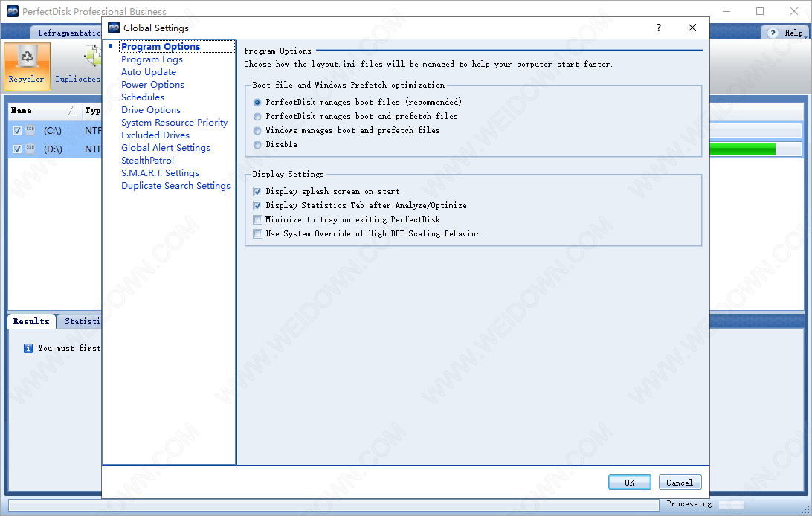The width and height of the screenshot is (812, 516).
Task: Select Windows manages boot and prefetch files
Action: click(257, 131)
